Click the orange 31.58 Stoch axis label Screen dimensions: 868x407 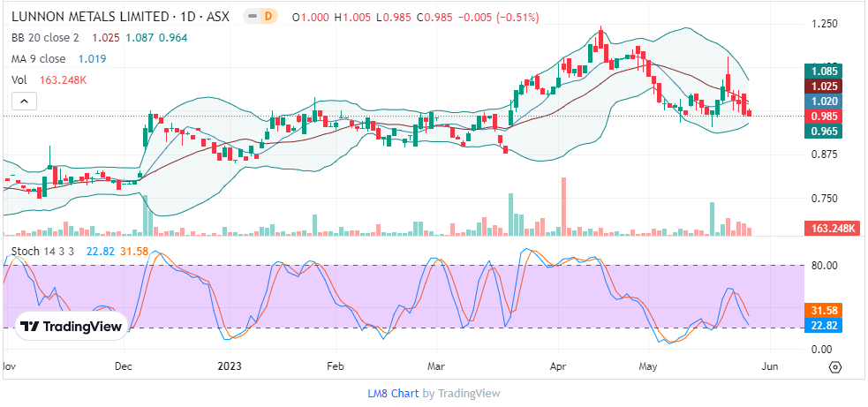point(823,310)
